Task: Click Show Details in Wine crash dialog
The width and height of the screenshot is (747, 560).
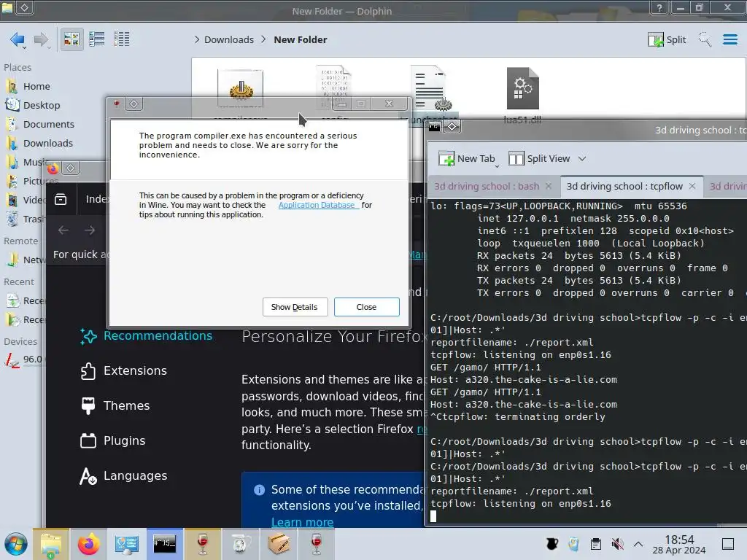Action: pyautogui.click(x=295, y=307)
